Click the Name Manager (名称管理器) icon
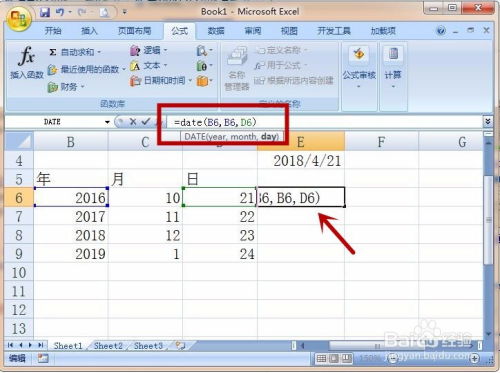The image size is (500, 373). [x=237, y=68]
